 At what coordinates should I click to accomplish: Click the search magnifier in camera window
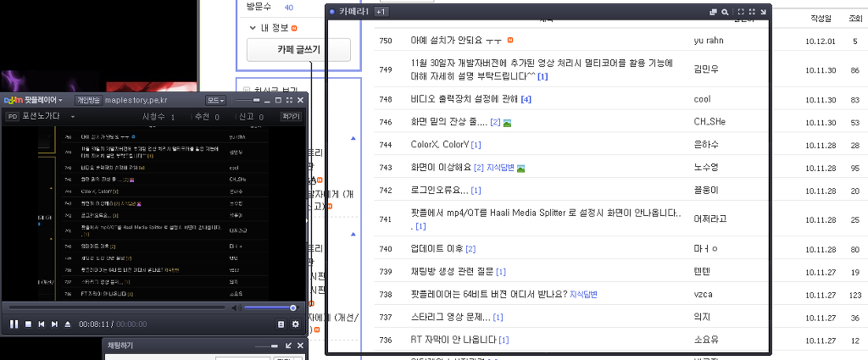724,12
